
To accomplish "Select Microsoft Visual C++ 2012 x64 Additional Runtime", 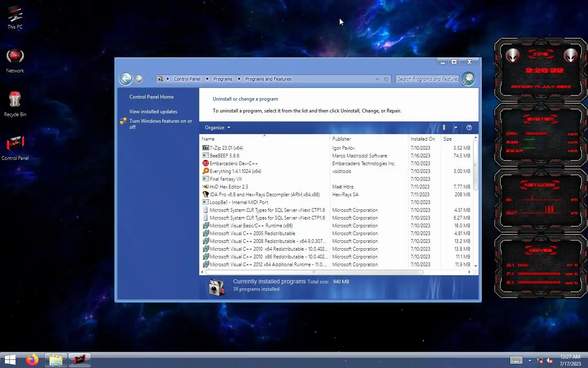I will click(337, 264).
